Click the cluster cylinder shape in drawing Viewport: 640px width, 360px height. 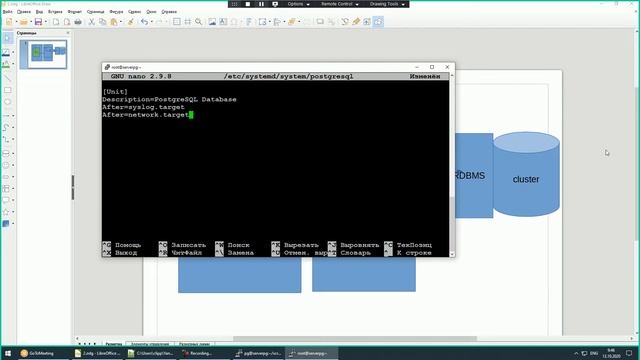click(x=526, y=174)
